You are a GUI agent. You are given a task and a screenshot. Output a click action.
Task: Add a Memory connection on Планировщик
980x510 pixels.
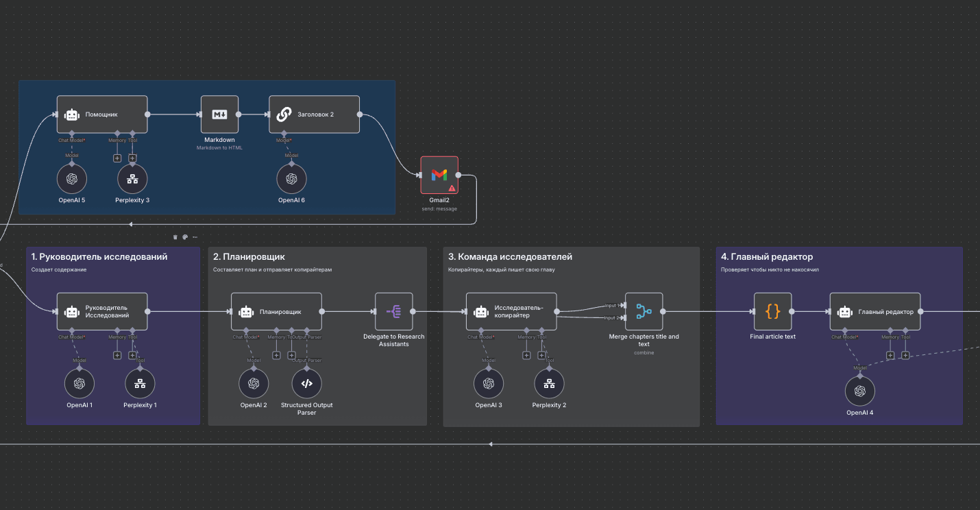276,355
